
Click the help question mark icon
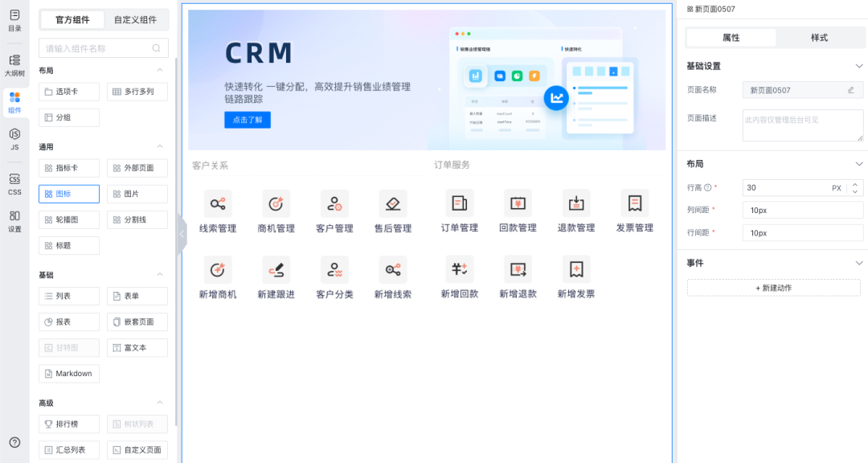tap(14, 442)
